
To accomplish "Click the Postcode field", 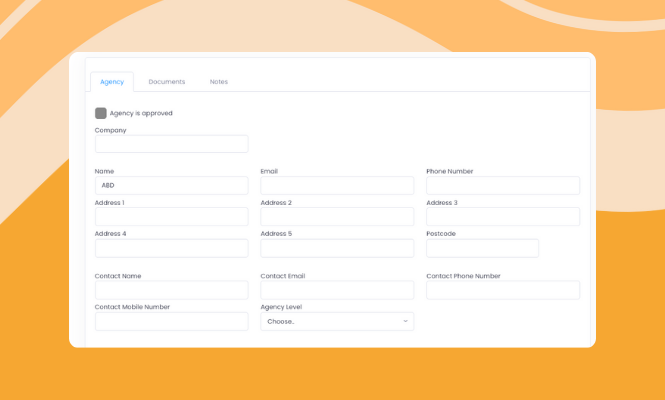I will tap(482, 248).
